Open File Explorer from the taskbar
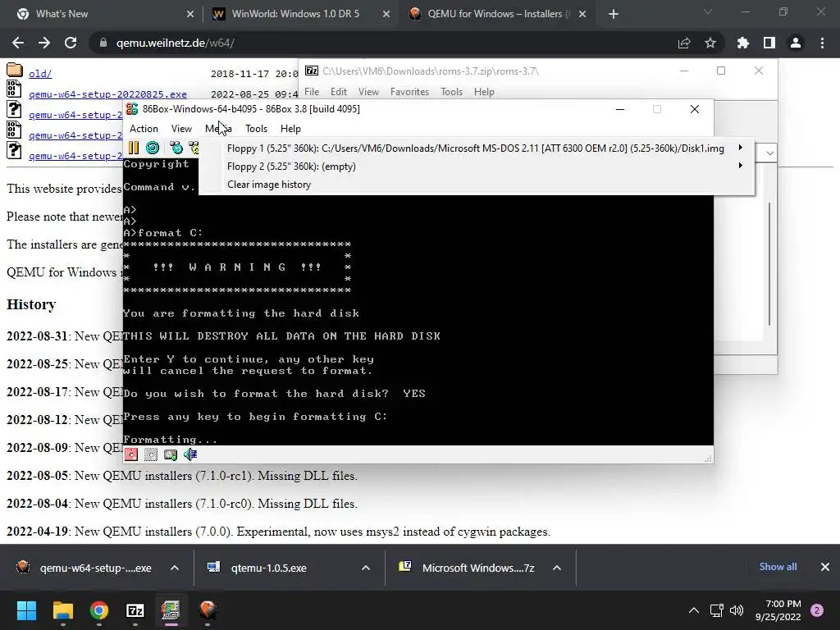 (x=62, y=610)
